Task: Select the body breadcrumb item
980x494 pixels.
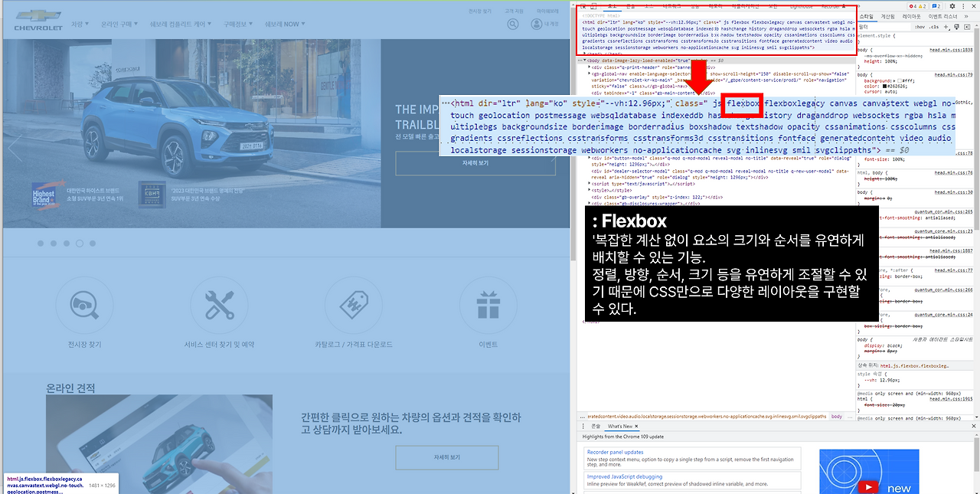Action: coord(837,417)
